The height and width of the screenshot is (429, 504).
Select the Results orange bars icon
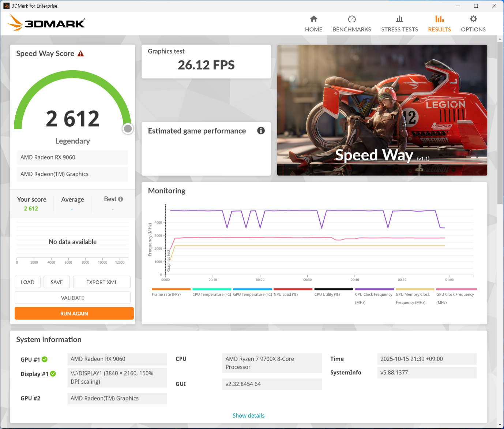coord(439,19)
